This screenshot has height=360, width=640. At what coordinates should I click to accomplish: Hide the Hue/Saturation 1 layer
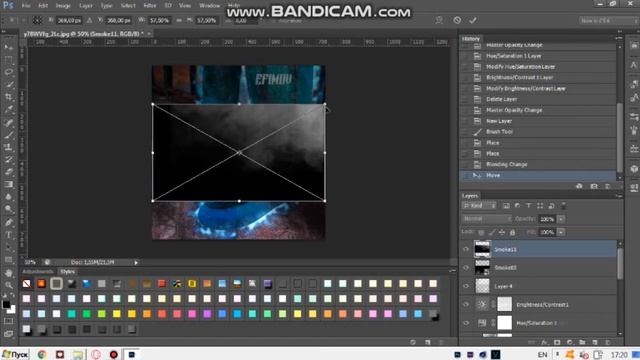pos(466,323)
